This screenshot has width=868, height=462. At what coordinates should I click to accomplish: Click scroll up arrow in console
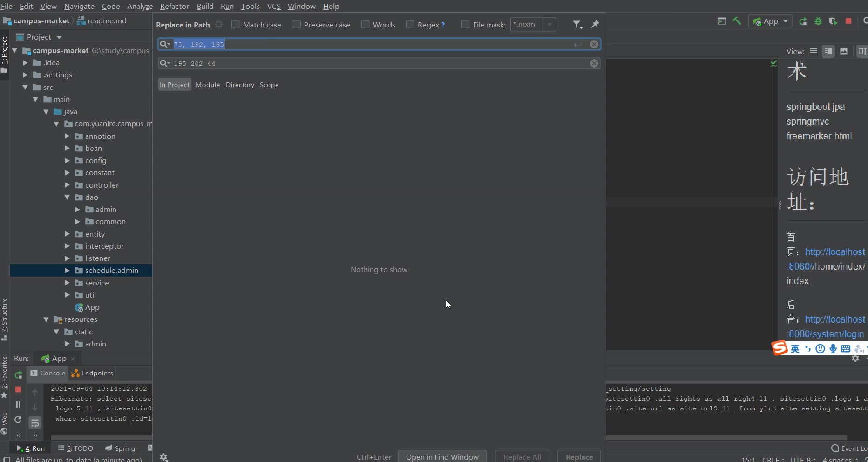click(x=35, y=393)
